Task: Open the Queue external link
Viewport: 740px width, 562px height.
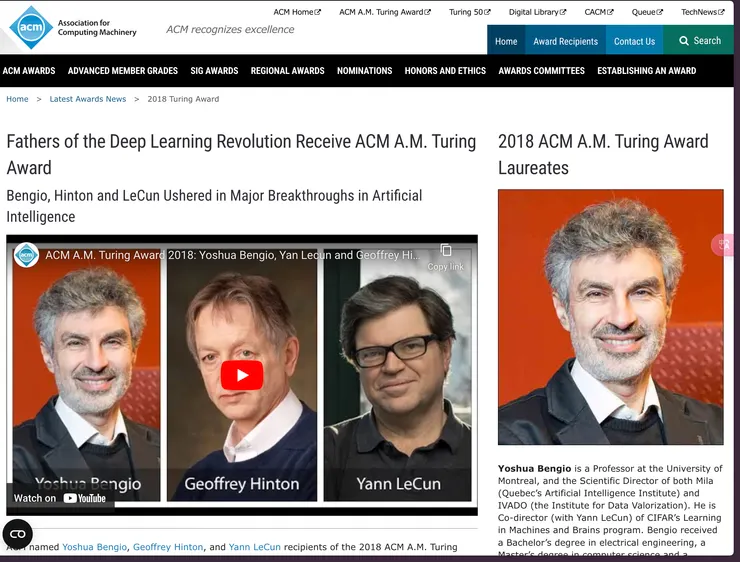Action: pyautogui.click(x=647, y=12)
